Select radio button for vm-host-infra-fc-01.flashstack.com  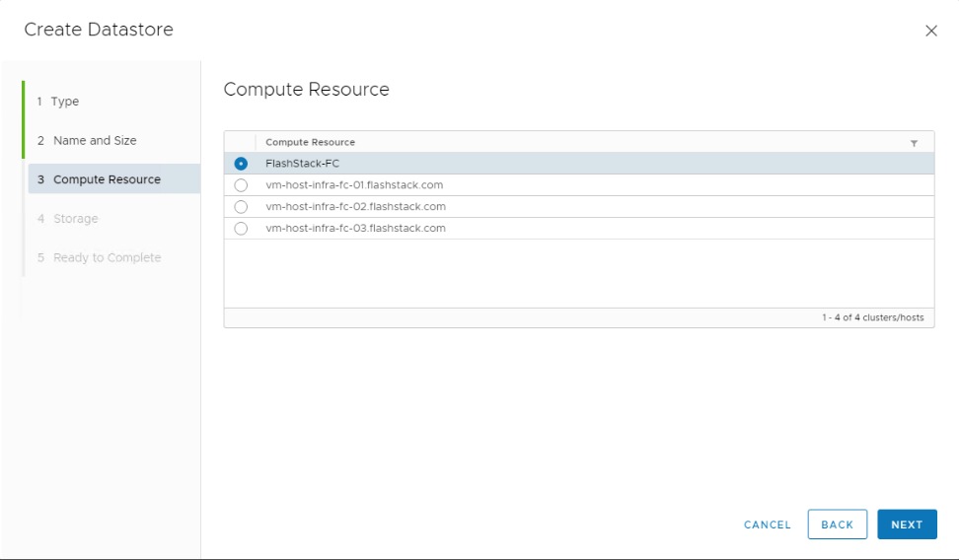[241, 185]
